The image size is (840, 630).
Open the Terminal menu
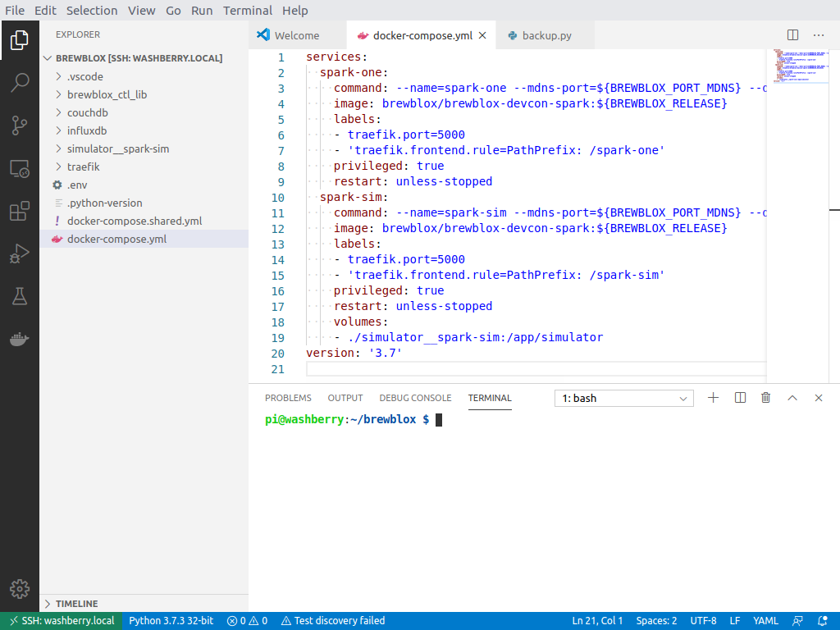pyautogui.click(x=248, y=11)
